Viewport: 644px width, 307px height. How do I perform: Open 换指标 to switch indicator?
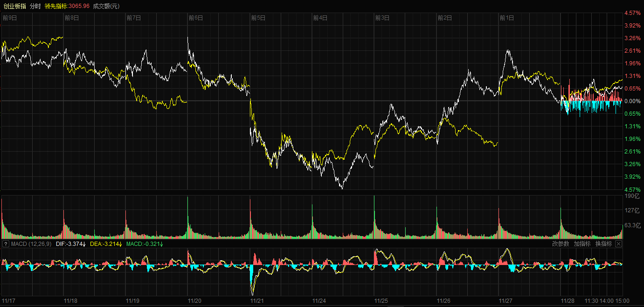click(x=603, y=244)
